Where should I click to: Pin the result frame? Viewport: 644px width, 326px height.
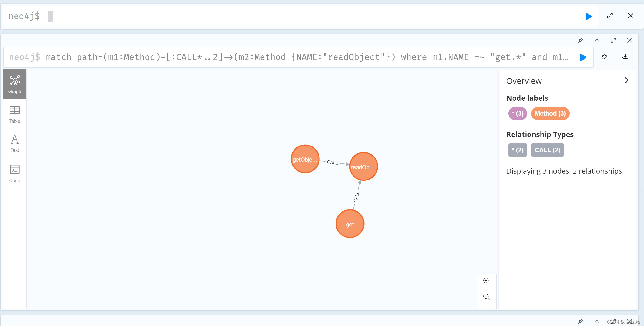(581, 40)
